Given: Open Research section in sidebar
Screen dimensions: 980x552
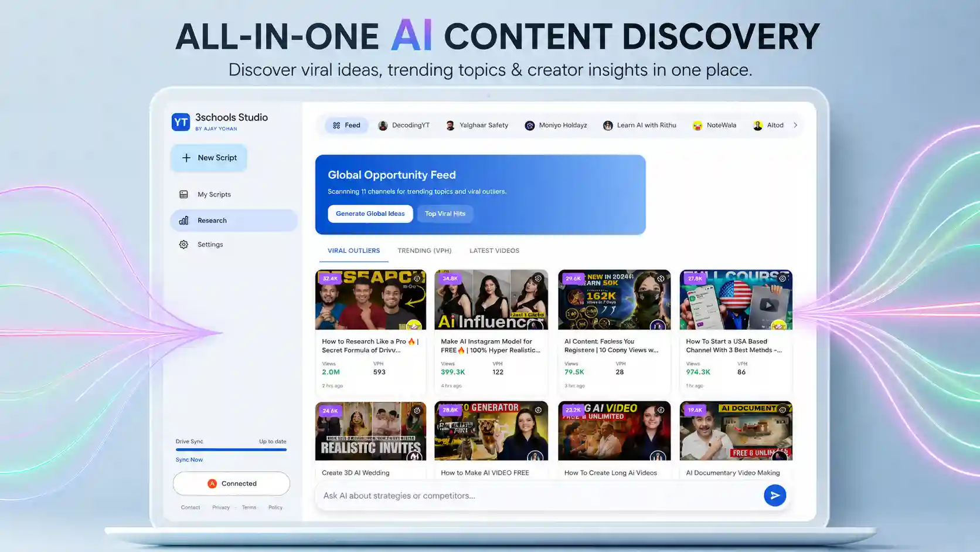Looking at the screenshot, I should pyautogui.click(x=233, y=221).
